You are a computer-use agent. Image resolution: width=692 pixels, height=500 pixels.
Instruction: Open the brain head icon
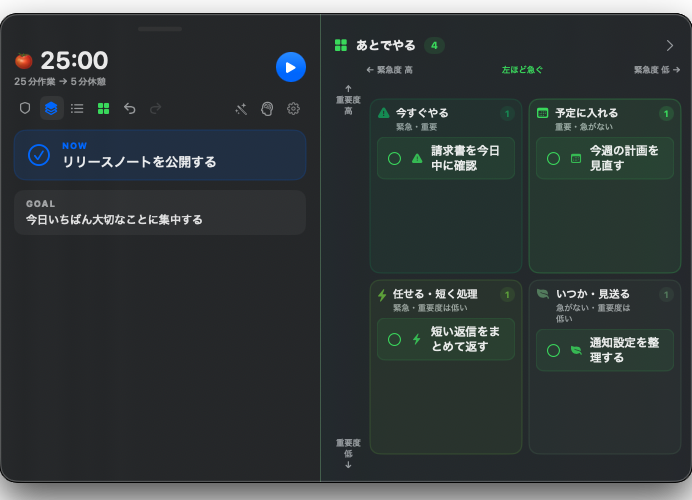coord(267,109)
